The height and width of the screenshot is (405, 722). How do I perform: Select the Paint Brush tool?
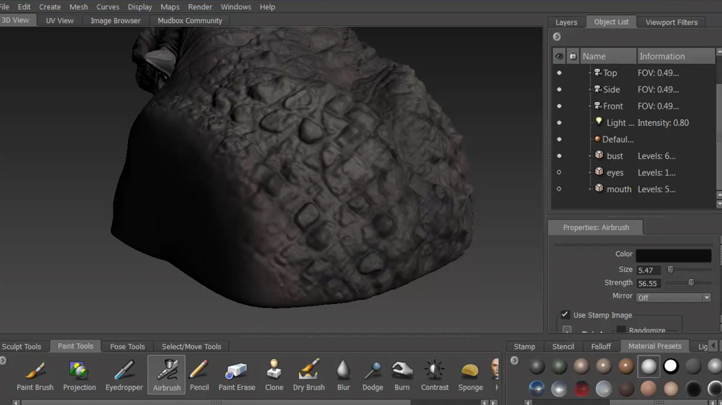point(35,375)
